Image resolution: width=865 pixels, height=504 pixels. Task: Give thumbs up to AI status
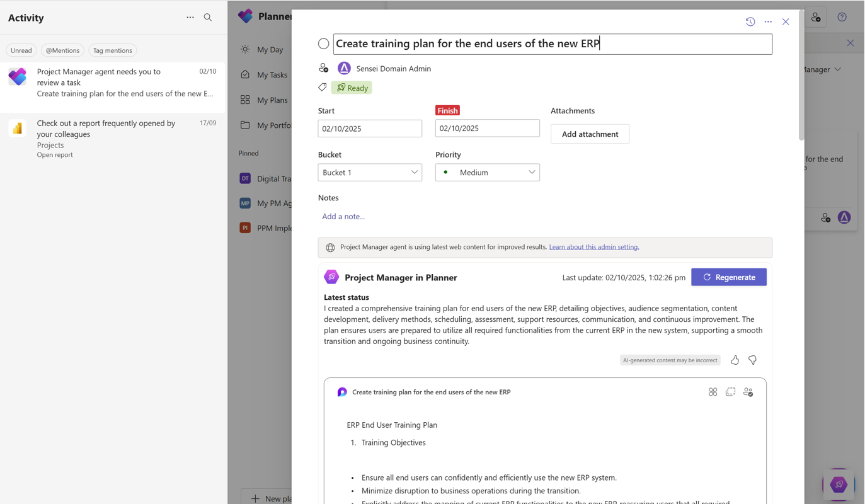point(735,360)
